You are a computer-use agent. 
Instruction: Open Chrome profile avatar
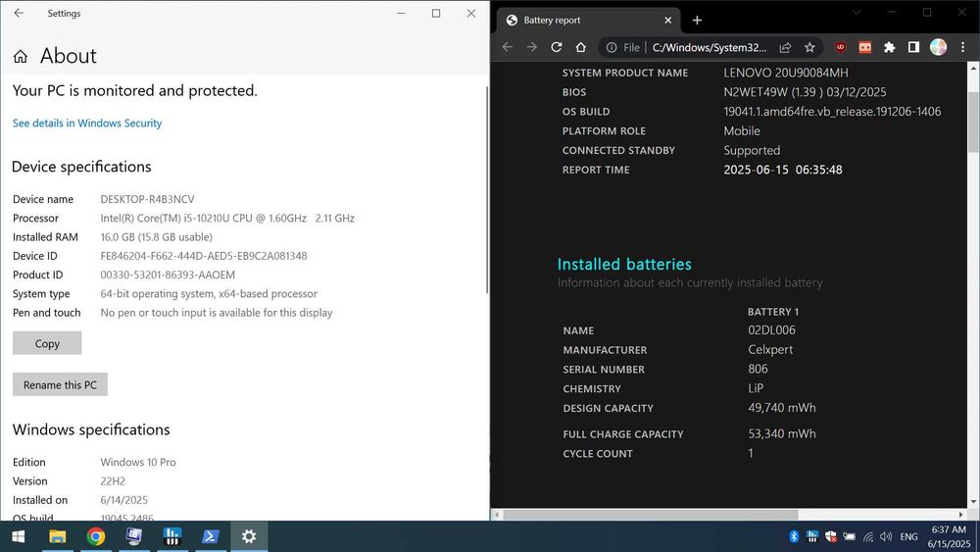click(x=938, y=47)
